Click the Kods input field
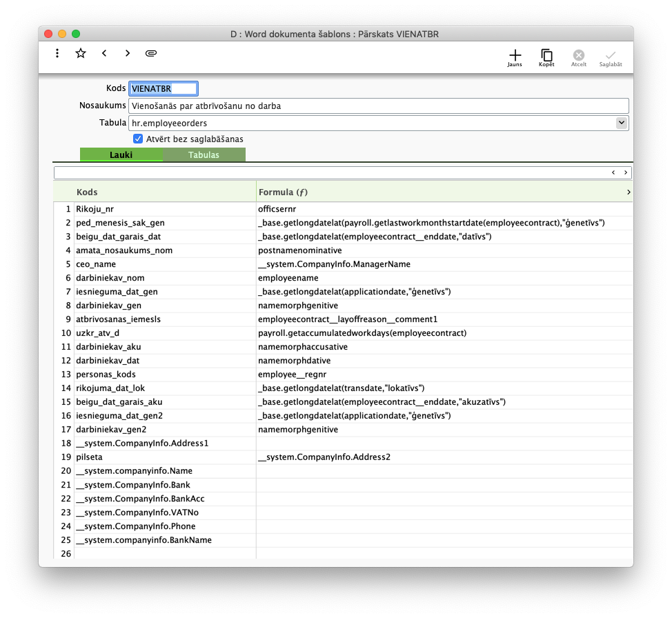This screenshot has height=618, width=672. click(164, 89)
